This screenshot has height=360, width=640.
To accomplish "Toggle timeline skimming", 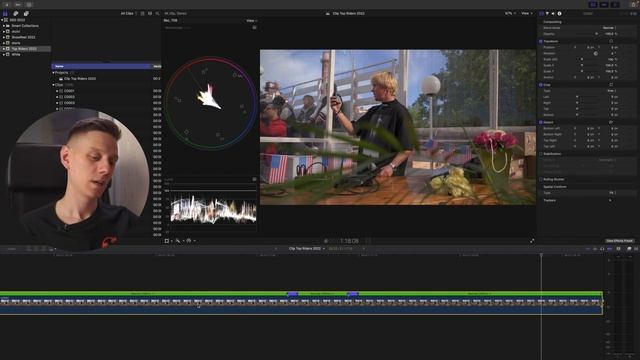I will 588,249.
